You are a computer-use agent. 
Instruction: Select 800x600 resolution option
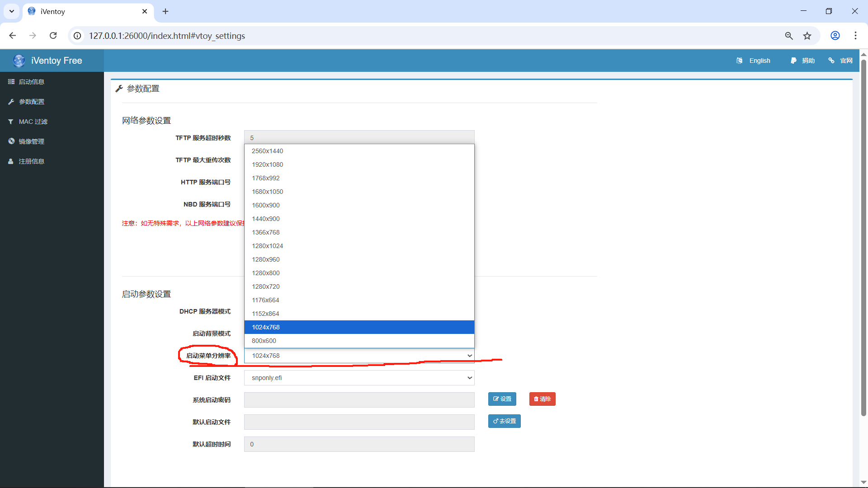pos(264,341)
